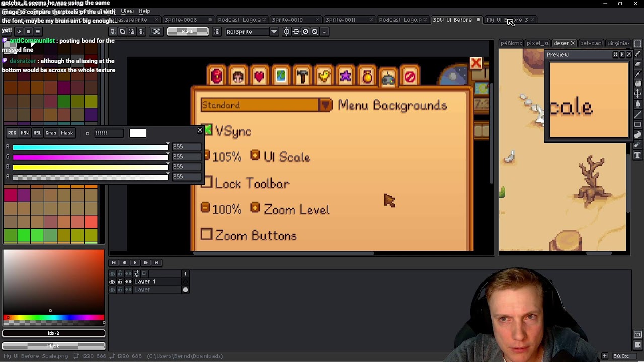Select the Rectangular Marquee tool
The width and height of the screenshot is (644, 362).
pos(638,44)
